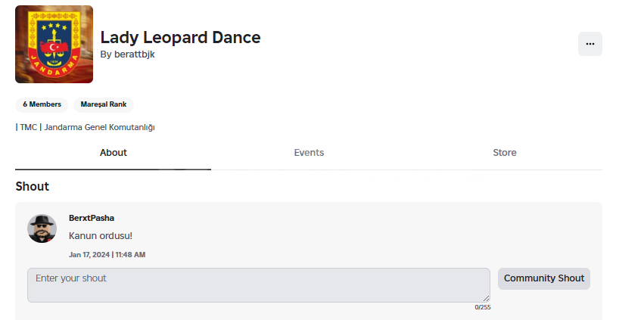The width and height of the screenshot is (644, 320).
Task: Click the Kanun ordusu! shout message
Action: 101,236
